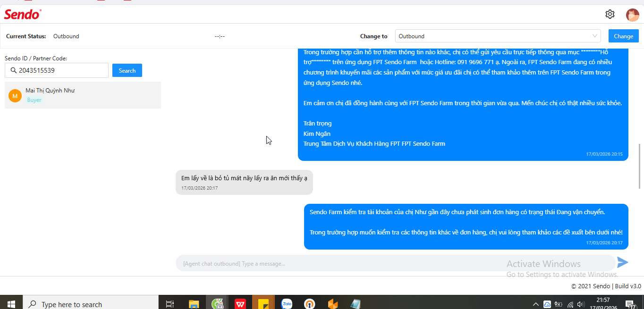Click Current Status Outbound text

point(66,36)
